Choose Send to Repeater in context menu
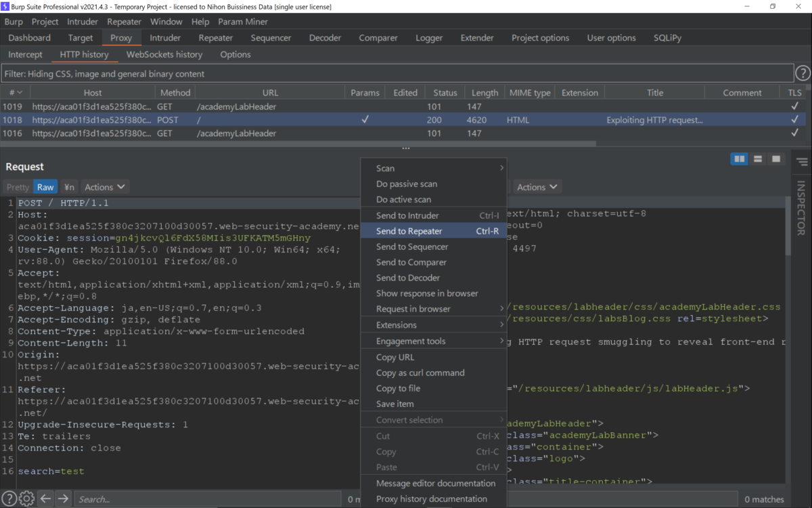The image size is (812, 508). coord(434,231)
